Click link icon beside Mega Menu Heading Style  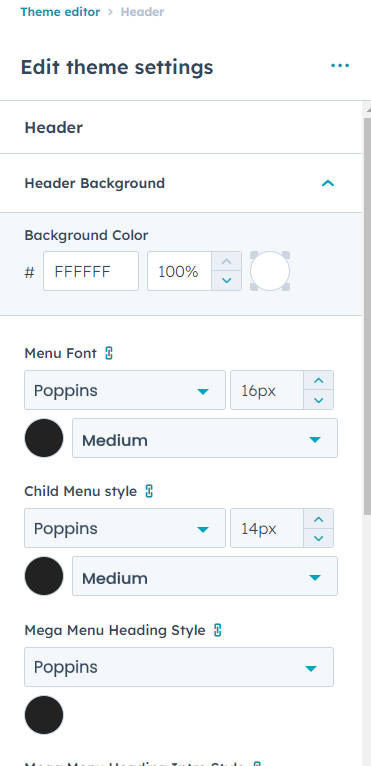[x=218, y=630]
